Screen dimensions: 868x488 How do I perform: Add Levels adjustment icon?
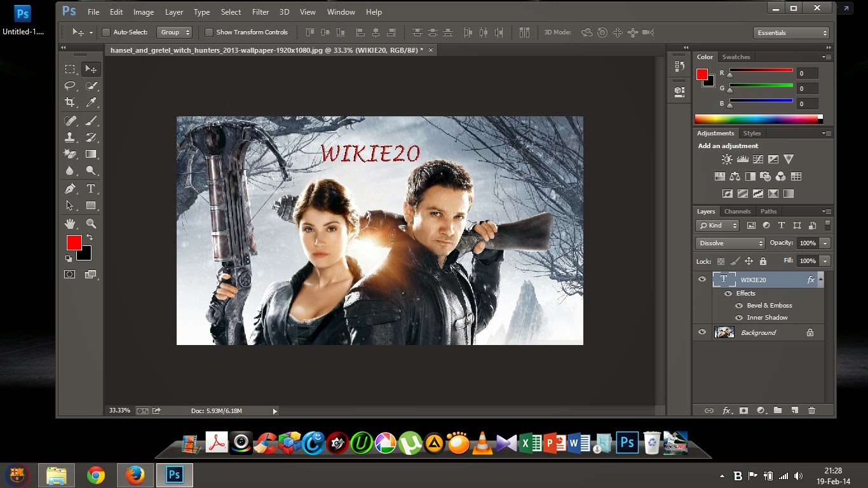coord(742,159)
